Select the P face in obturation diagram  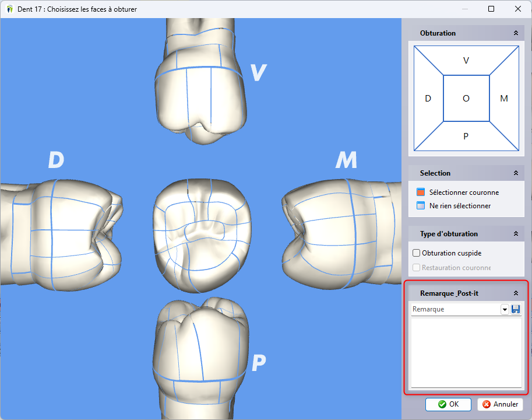click(x=466, y=136)
